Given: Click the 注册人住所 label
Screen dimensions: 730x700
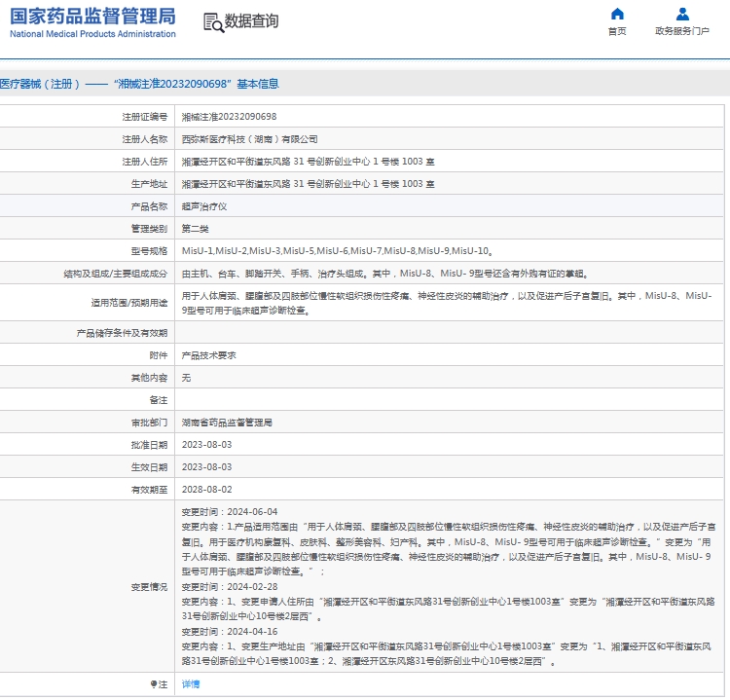Looking at the screenshot, I should pyautogui.click(x=144, y=162).
